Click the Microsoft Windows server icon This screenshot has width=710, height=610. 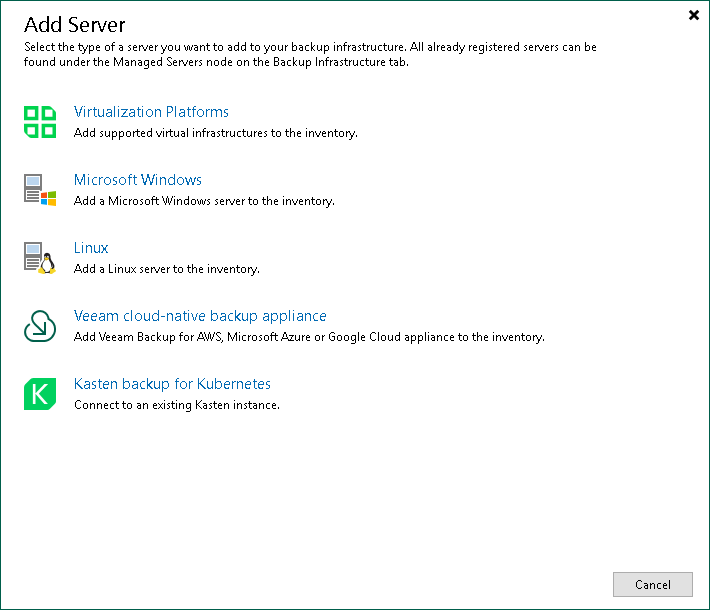(40, 190)
